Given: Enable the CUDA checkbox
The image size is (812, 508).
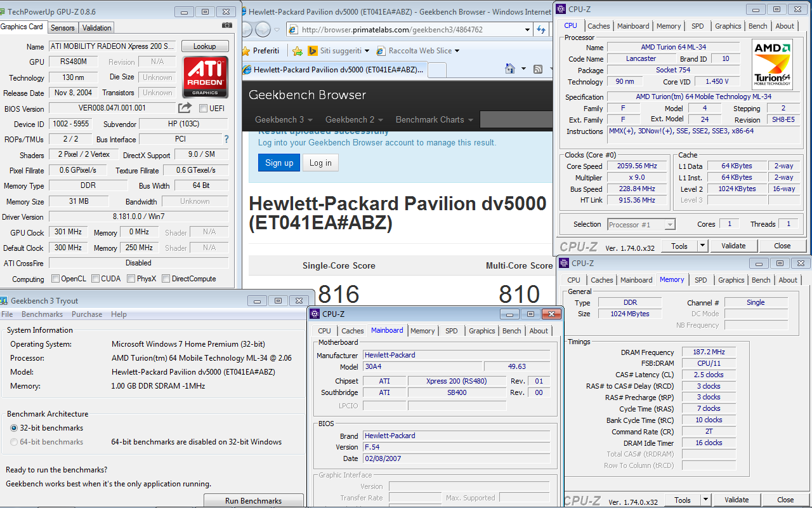Looking at the screenshot, I should coord(95,278).
